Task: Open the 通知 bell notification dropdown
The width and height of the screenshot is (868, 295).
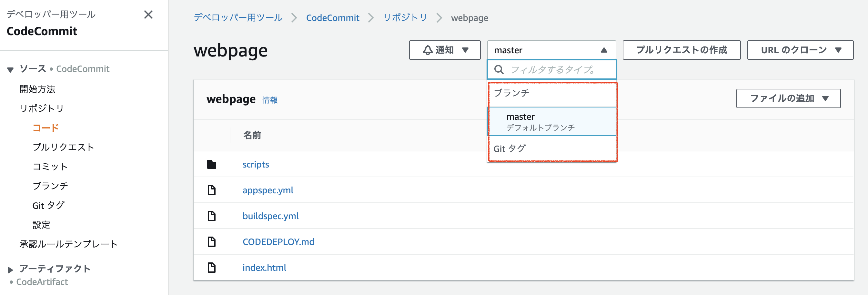Action: [444, 50]
